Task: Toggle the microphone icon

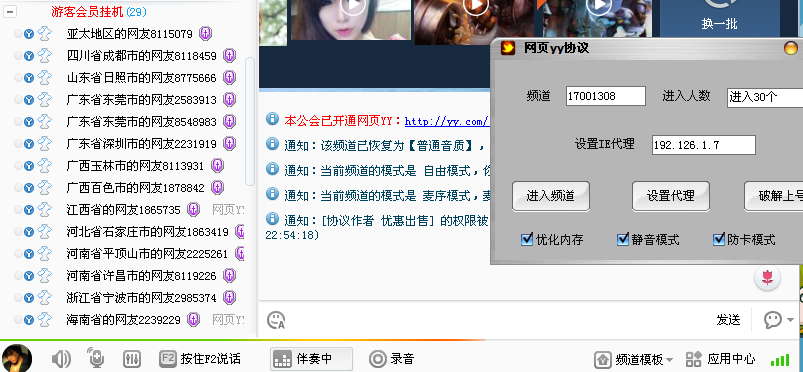Action: (x=96, y=358)
